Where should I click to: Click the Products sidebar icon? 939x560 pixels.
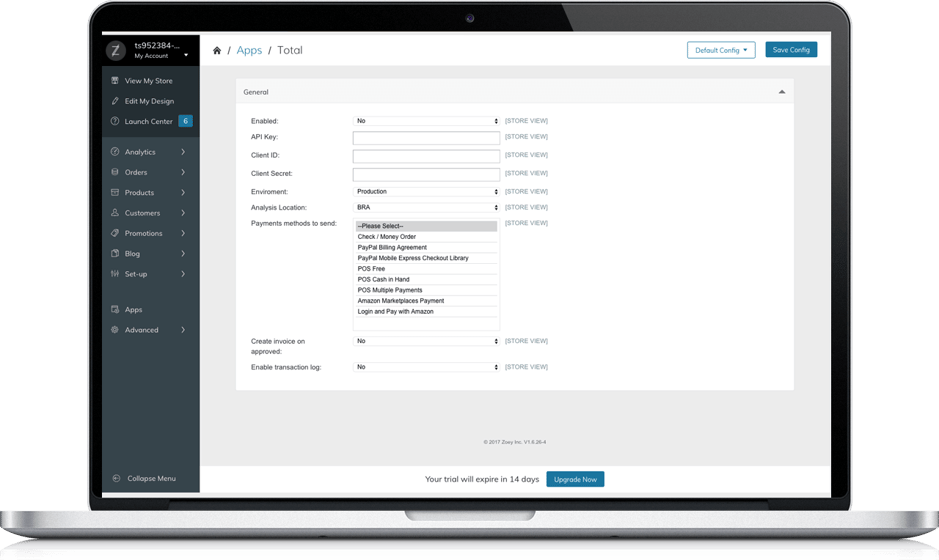point(115,192)
